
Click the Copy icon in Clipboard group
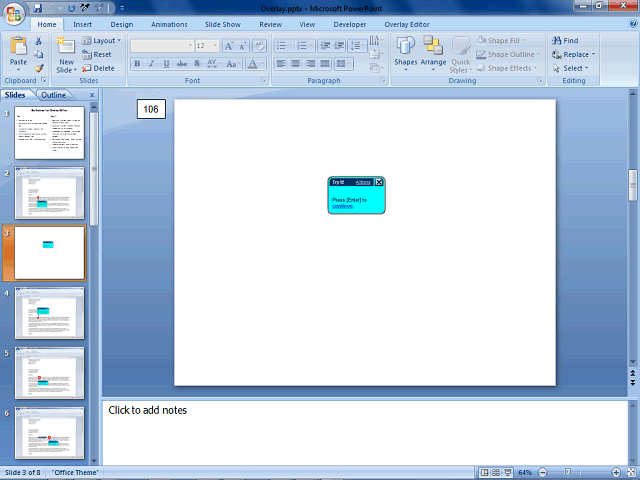coord(38,54)
